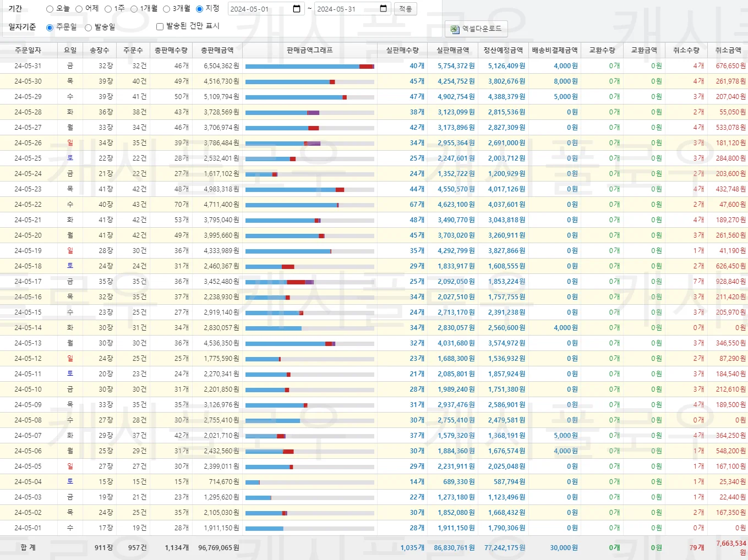Click total sales amount 6,504,362원
The image size is (748, 560).
point(222,66)
